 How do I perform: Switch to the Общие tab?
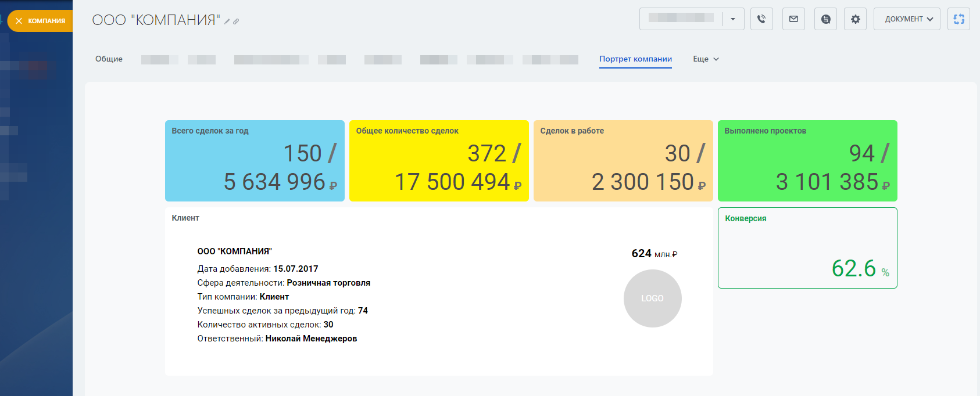pos(109,59)
